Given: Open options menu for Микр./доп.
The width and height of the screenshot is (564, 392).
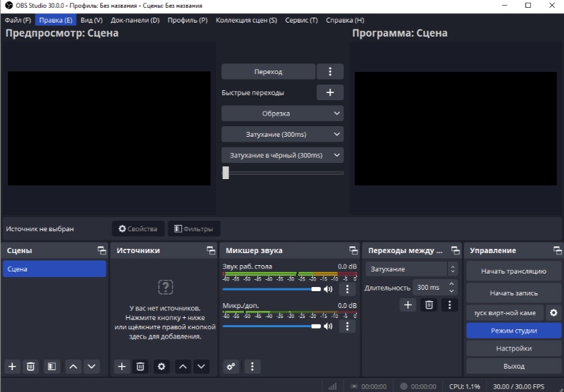Looking at the screenshot, I should coord(347,326).
